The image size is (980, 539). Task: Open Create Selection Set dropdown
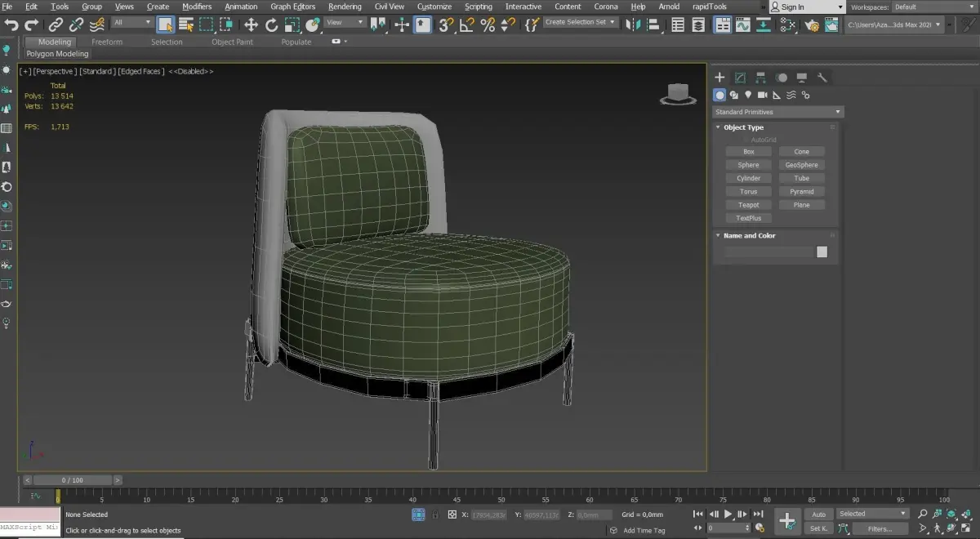(580, 22)
